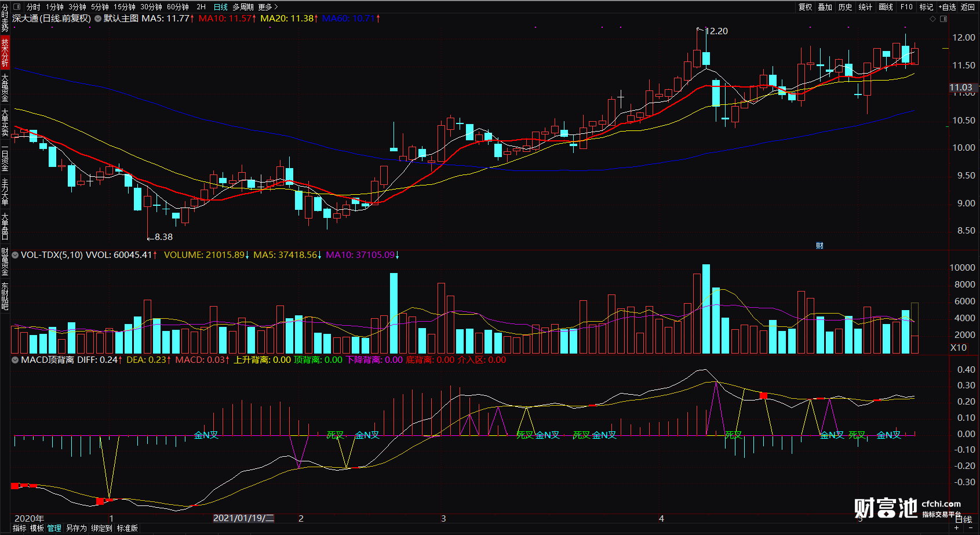Image resolution: width=980 pixels, height=535 pixels.
Task: Click the 2020年 timeline label
Action: [x=29, y=518]
